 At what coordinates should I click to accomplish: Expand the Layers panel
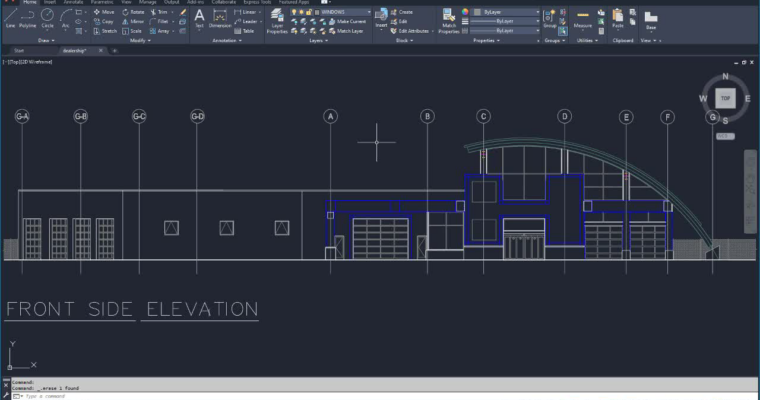point(318,41)
